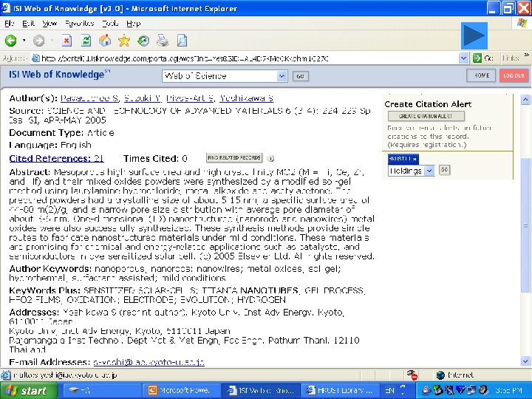The height and width of the screenshot is (399, 532).
Task: Click the Print icon in toolbar
Action: coord(163,41)
